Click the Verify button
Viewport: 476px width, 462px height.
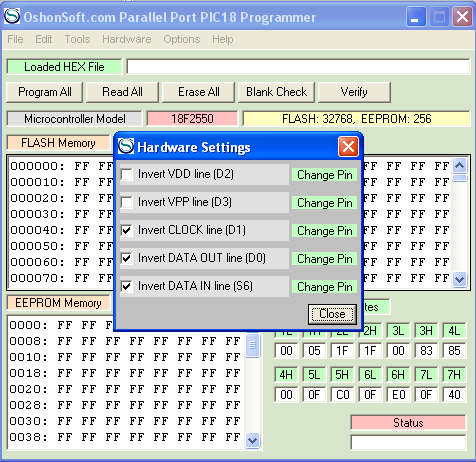pyautogui.click(x=354, y=92)
